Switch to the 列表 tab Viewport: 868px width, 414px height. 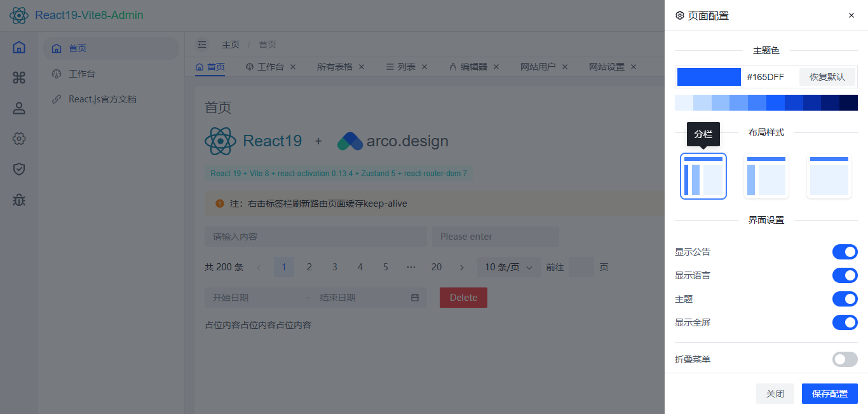[x=401, y=67]
